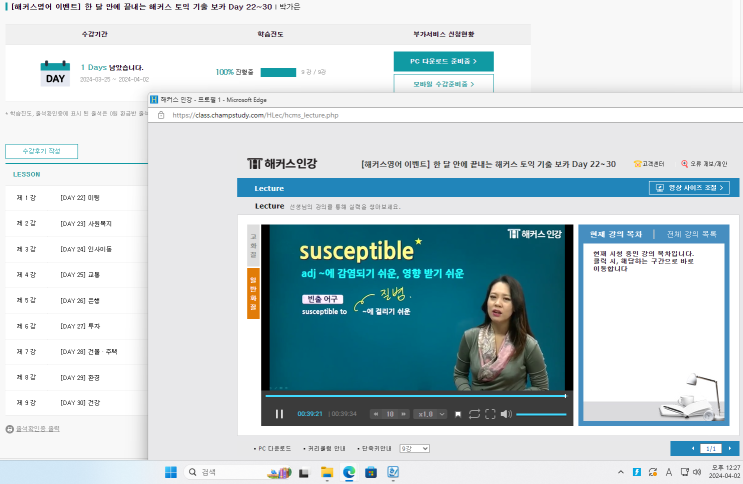This screenshot has width=743, height=484.
Task: Open network and display tray icon
Action: (685, 472)
